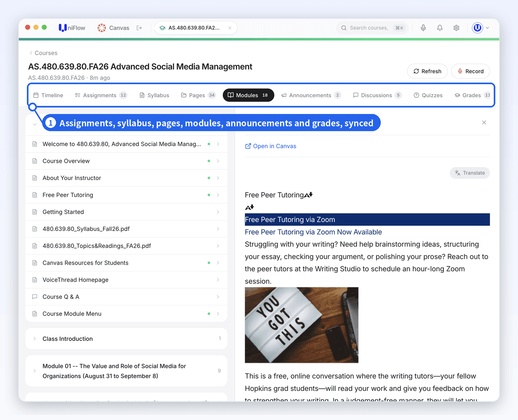Open the Course Module Menu item
Screen dimensions: 518x420
coord(126,314)
